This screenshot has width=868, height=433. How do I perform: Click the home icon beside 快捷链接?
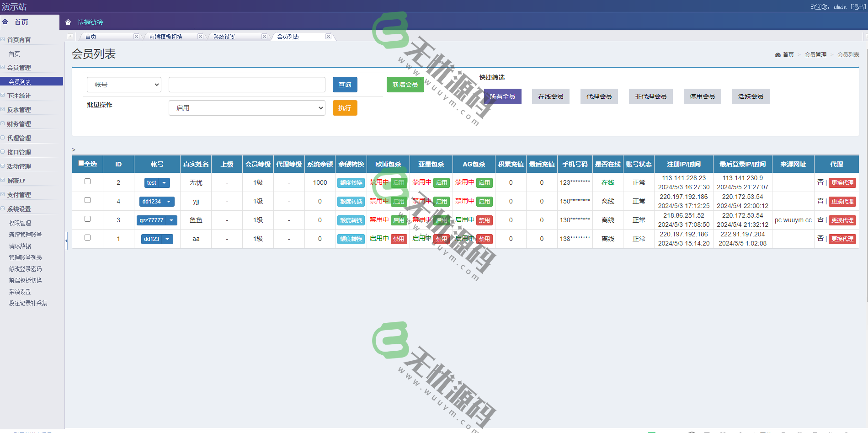point(68,22)
